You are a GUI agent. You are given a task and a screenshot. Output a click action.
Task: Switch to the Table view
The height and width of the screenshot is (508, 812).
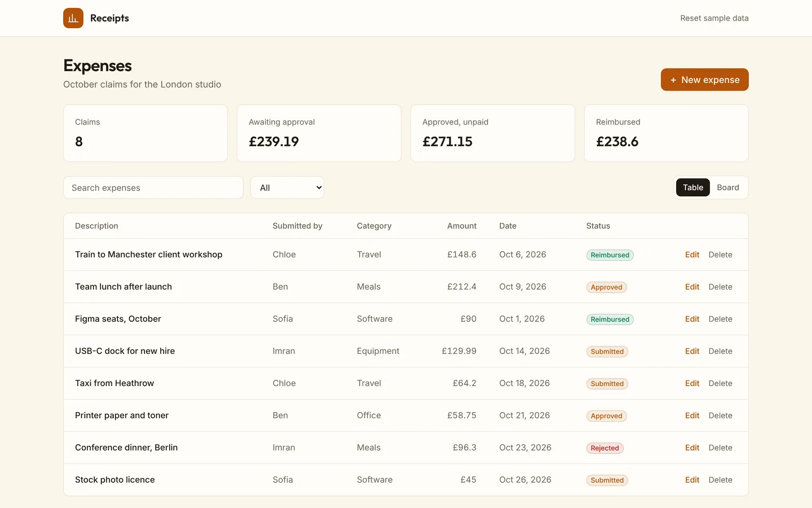(x=693, y=187)
